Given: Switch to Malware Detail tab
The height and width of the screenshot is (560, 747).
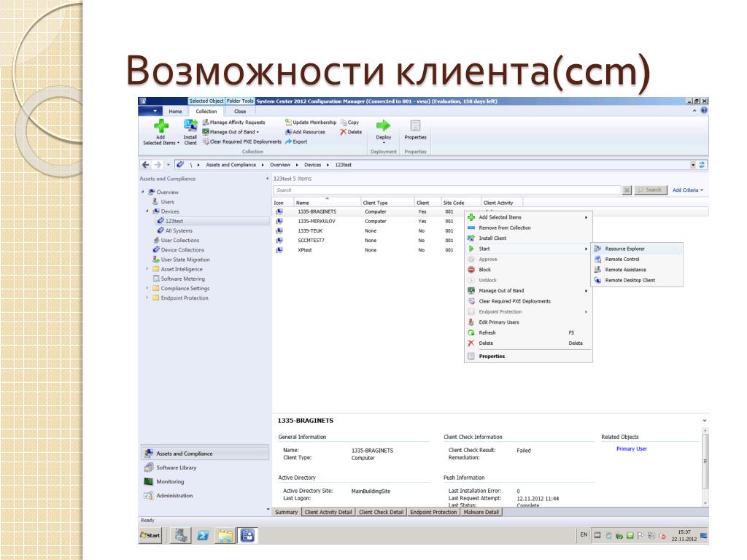Looking at the screenshot, I should click(x=481, y=512).
